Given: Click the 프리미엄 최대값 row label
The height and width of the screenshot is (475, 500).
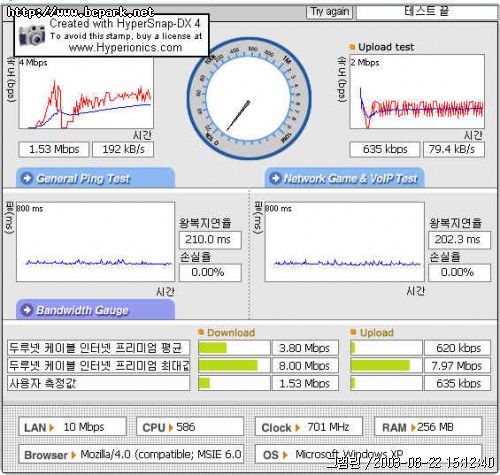Looking at the screenshot, I should 99,366.
